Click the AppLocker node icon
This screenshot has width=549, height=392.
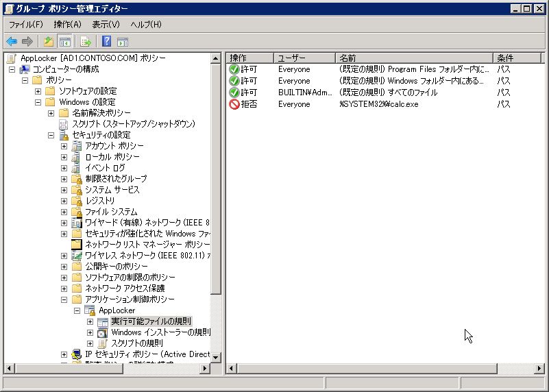(90, 310)
